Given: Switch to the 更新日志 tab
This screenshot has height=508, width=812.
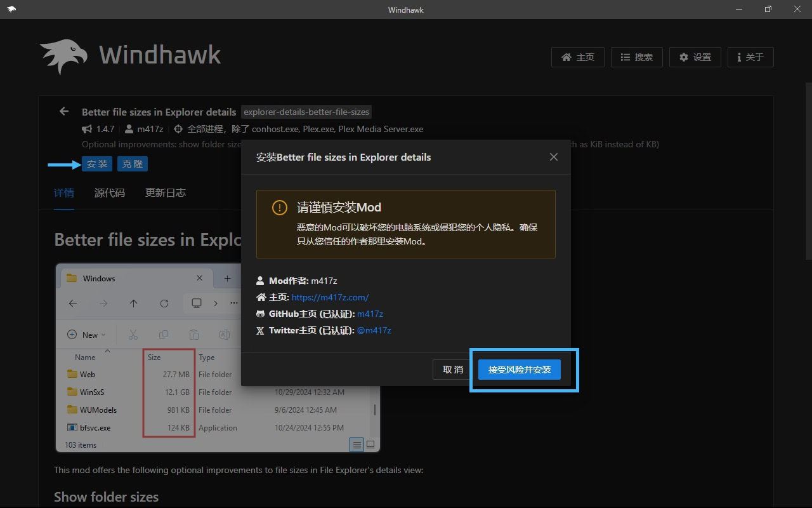Looking at the screenshot, I should 166,193.
